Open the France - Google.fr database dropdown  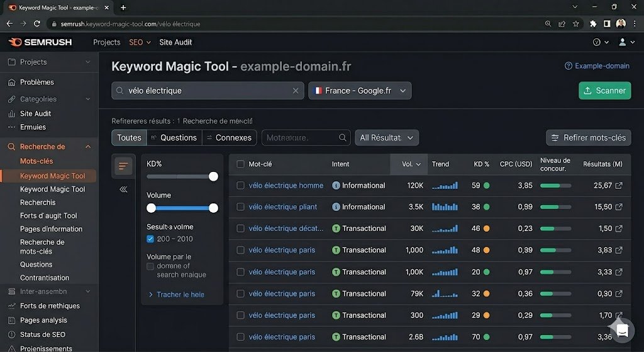360,91
